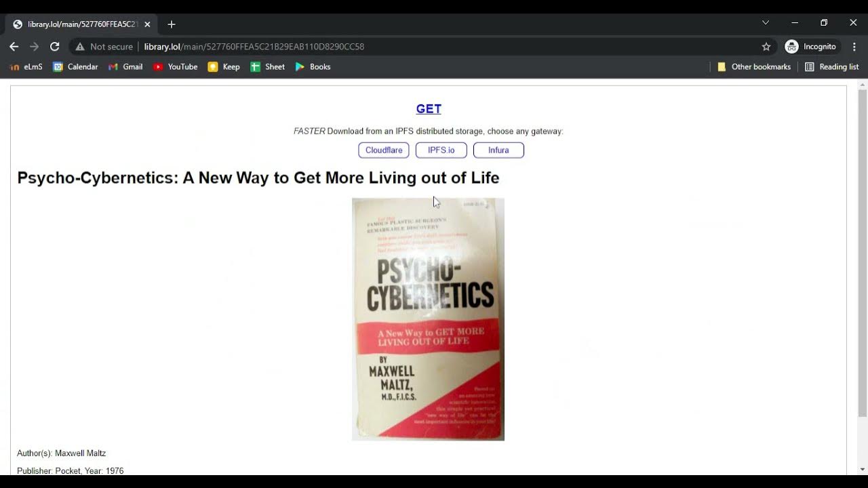
Task: Click the browser Forward arrow
Action: (x=35, y=47)
